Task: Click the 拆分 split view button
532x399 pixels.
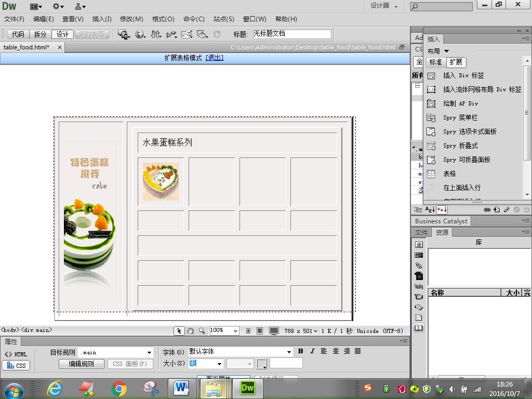Action: [x=40, y=34]
